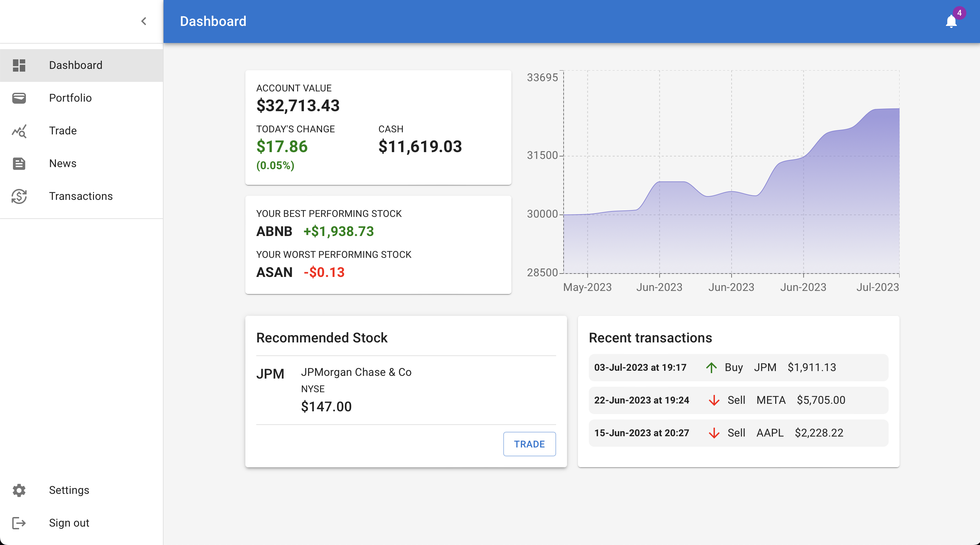This screenshot has height=545, width=980.
Task: Click the worst performing stock ASAN ticker
Action: 274,272
